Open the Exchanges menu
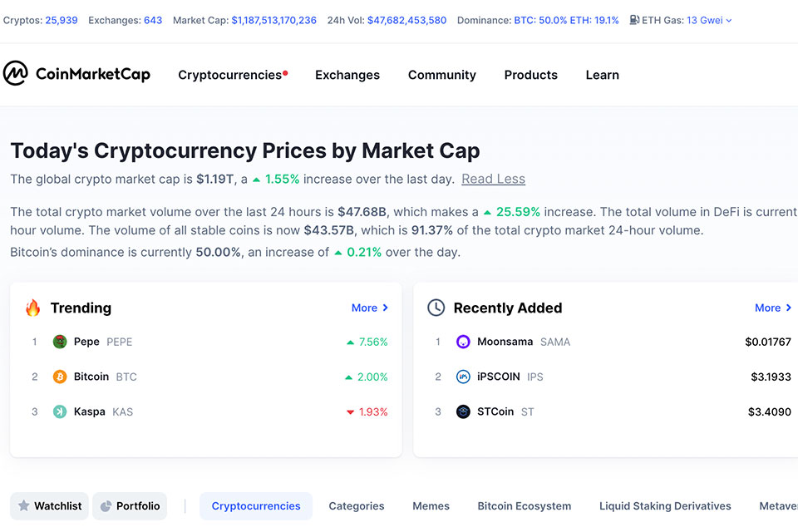Screen dimensions: 798x532 [x=347, y=75]
